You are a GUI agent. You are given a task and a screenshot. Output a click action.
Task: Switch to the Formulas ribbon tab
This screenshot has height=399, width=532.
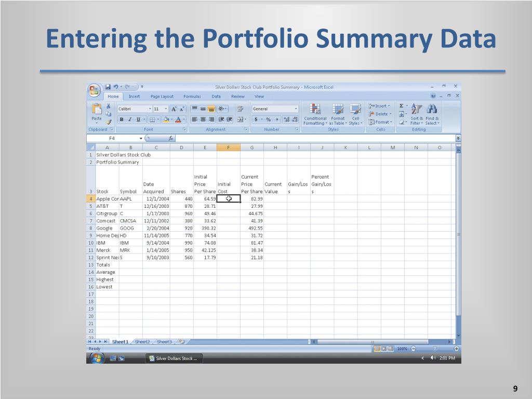click(x=192, y=96)
